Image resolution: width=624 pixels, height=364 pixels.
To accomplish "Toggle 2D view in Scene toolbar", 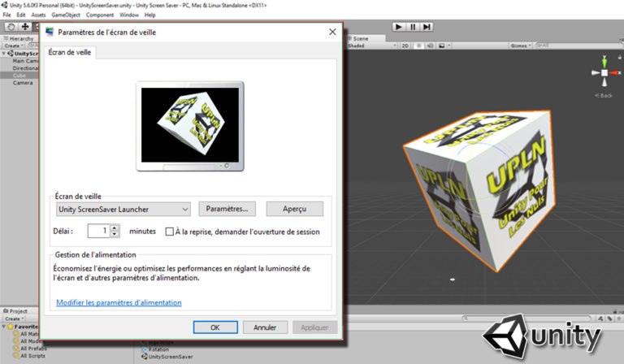I will pos(405,45).
